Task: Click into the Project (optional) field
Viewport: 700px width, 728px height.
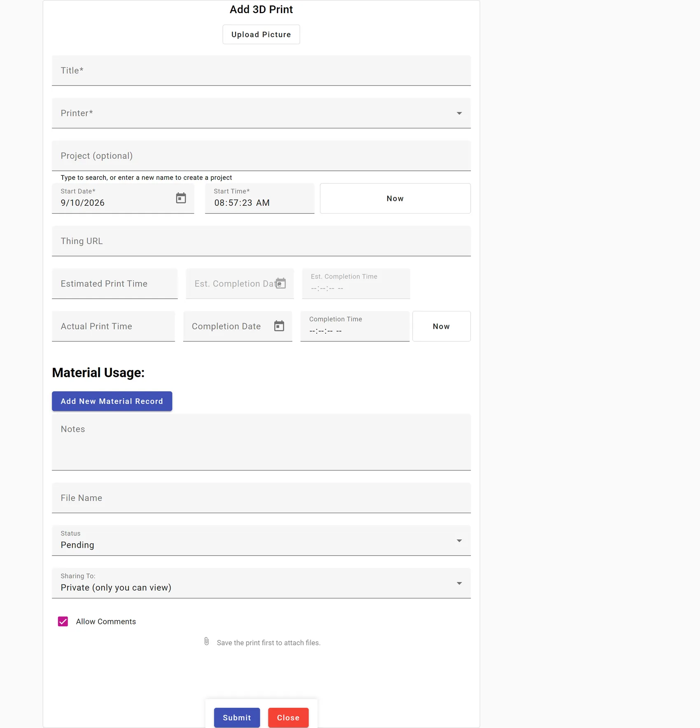Action: coord(261,156)
